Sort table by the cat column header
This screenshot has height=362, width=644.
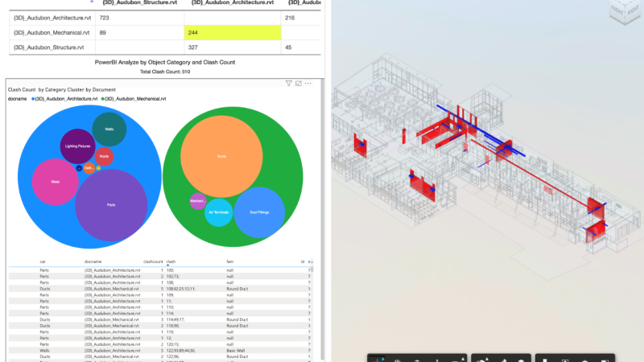point(43,261)
